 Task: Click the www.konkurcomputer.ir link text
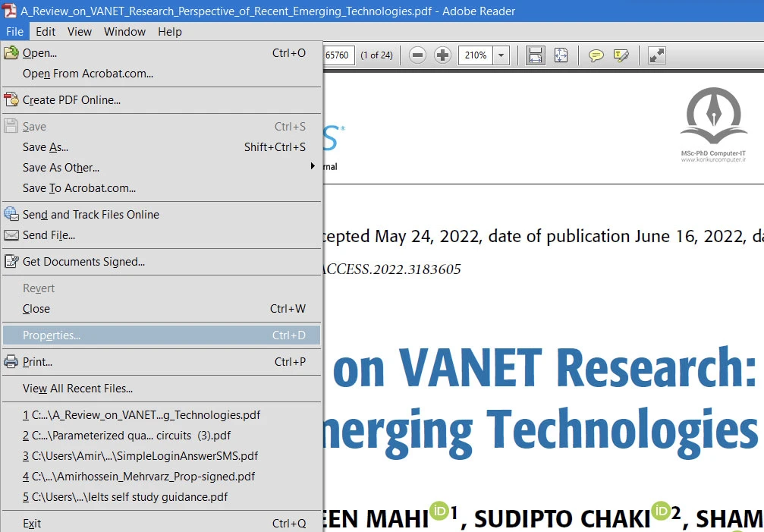coord(713,160)
